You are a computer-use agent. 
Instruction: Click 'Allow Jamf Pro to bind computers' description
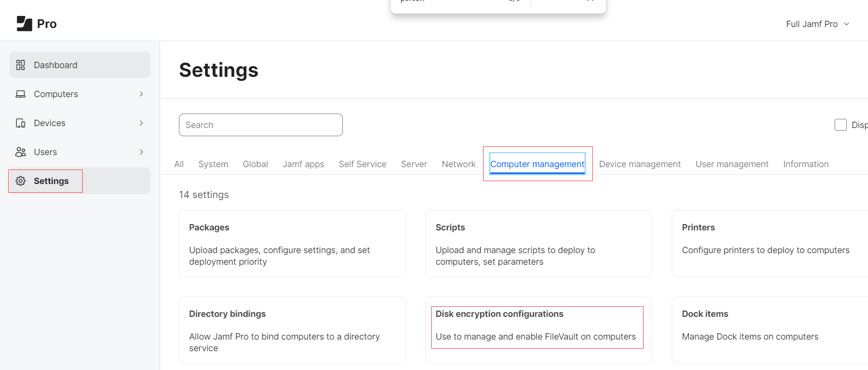click(284, 342)
